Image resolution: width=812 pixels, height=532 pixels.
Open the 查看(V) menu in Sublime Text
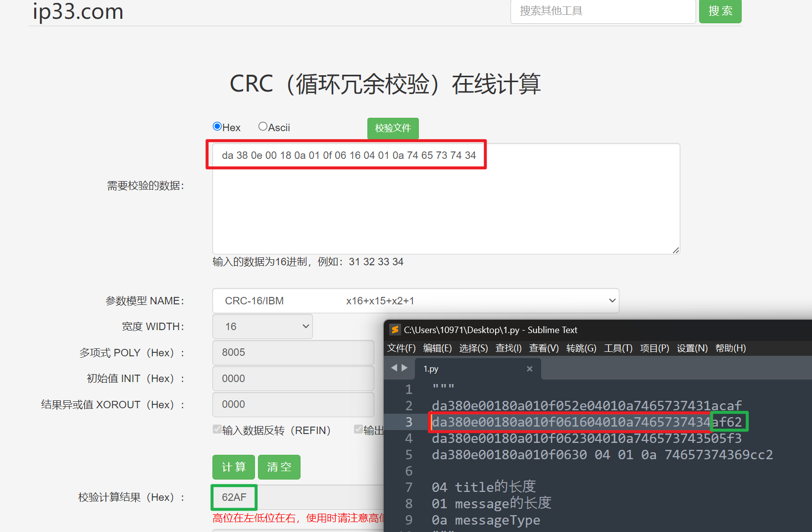point(544,348)
